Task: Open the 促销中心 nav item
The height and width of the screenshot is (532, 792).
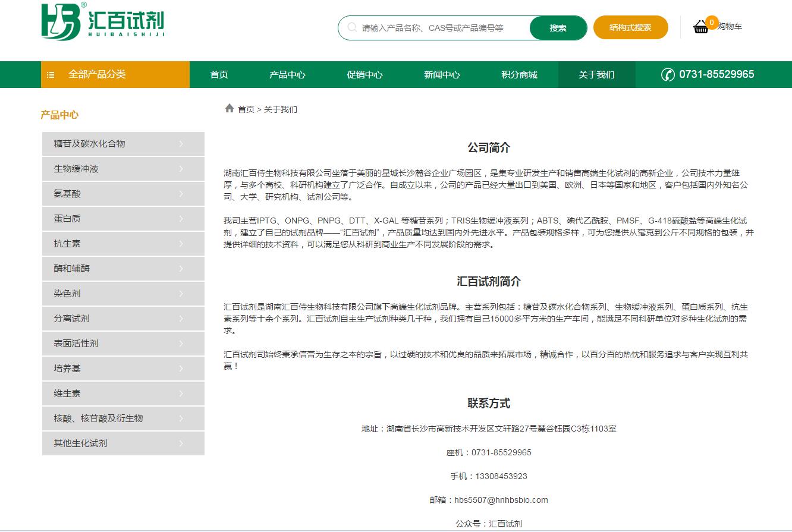Action: click(364, 75)
